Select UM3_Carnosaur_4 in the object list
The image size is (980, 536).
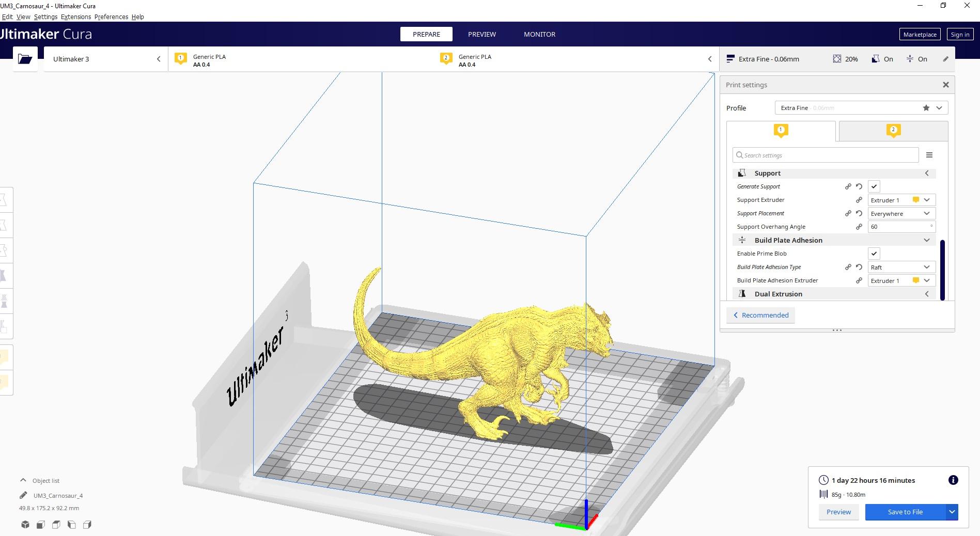(58, 495)
